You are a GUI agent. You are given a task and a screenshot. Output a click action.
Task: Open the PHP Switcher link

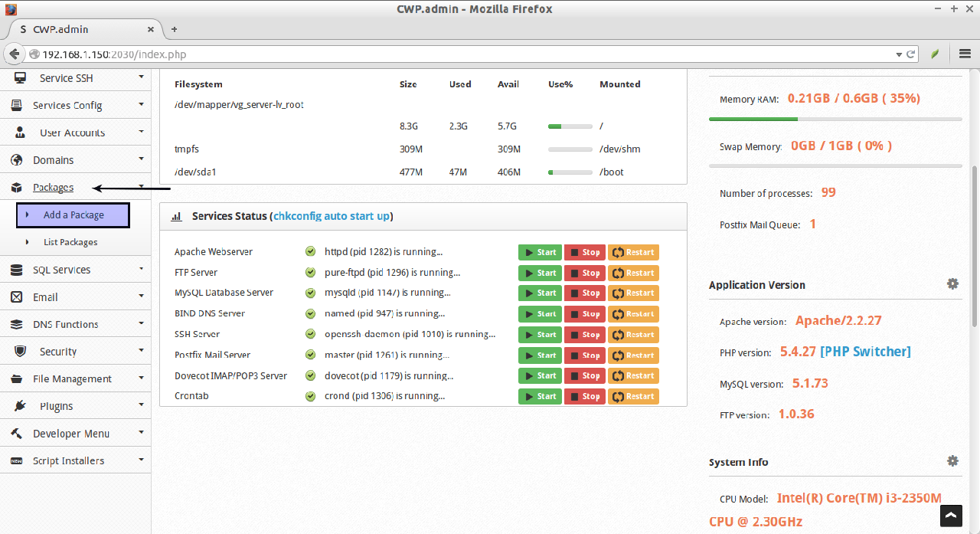(865, 352)
